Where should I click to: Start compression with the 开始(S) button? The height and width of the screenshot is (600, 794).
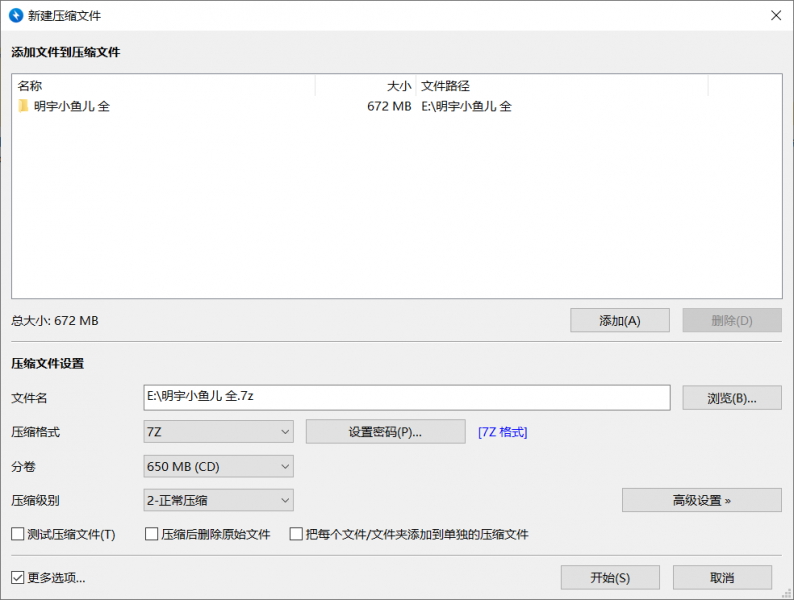tap(610, 577)
